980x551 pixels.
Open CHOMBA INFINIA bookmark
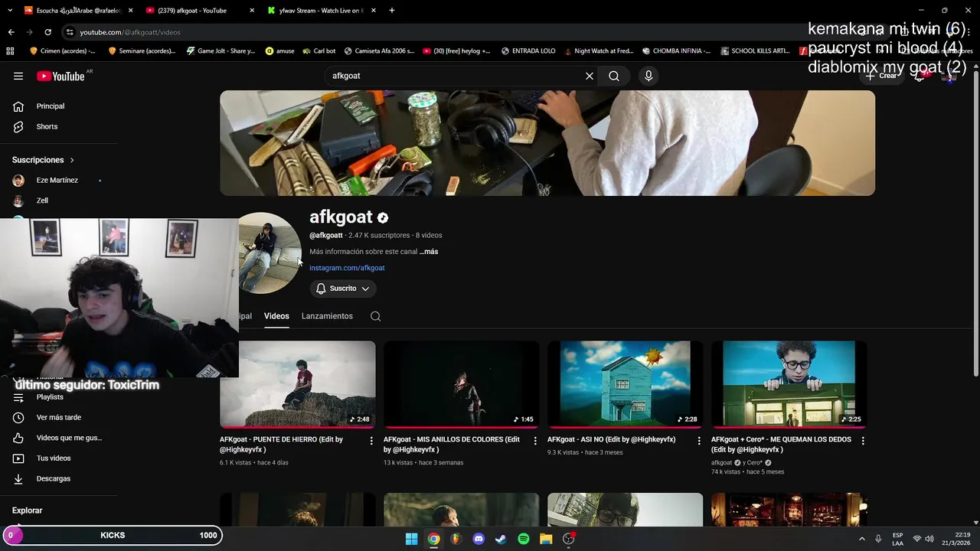pos(676,51)
